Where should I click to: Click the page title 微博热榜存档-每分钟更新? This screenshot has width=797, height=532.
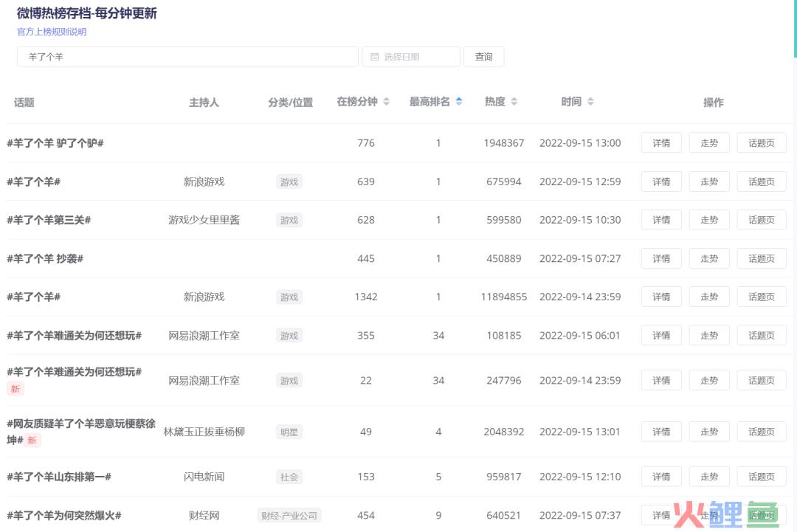(87, 13)
